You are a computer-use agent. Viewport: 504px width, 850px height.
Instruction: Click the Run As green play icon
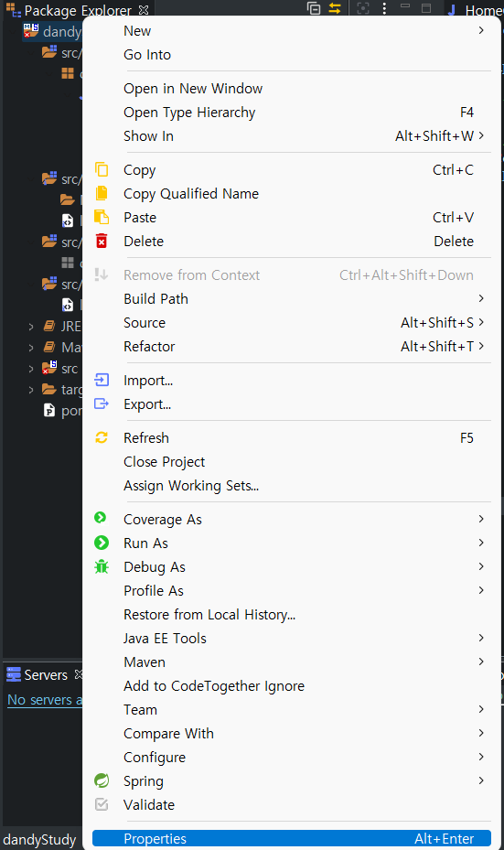(x=102, y=543)
